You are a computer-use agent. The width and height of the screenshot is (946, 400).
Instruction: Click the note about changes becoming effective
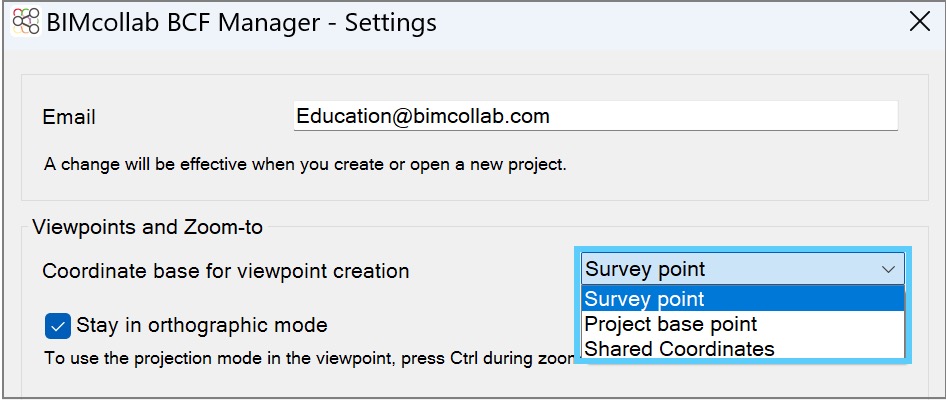(305, 164)
